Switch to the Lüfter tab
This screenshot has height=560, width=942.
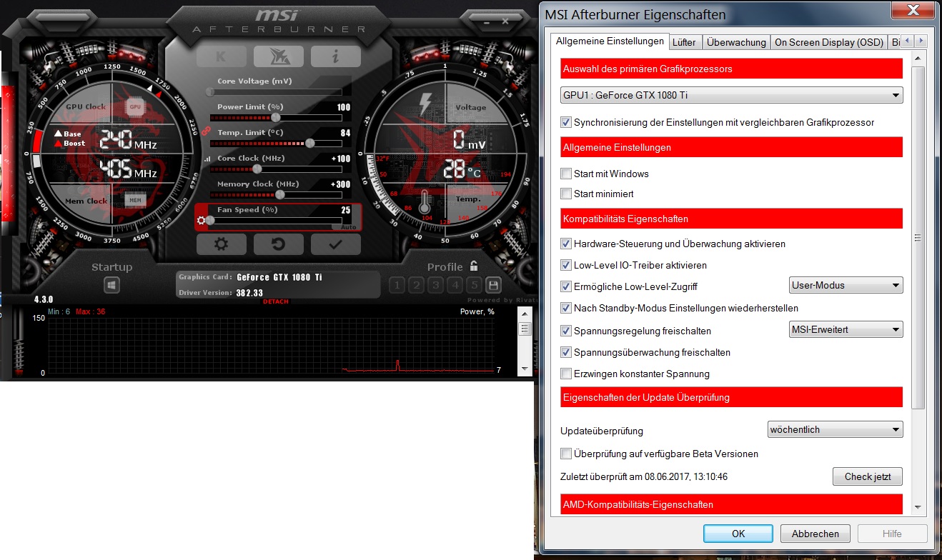(684, 42)
